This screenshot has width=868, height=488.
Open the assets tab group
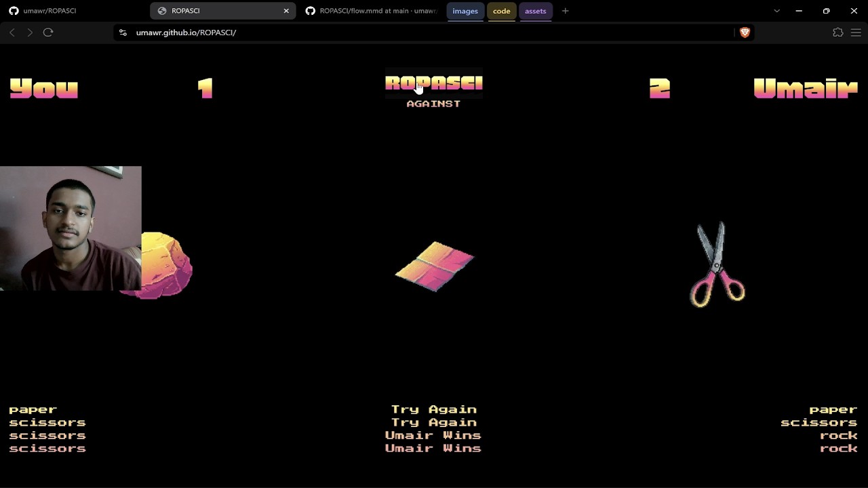coord(535,11)
